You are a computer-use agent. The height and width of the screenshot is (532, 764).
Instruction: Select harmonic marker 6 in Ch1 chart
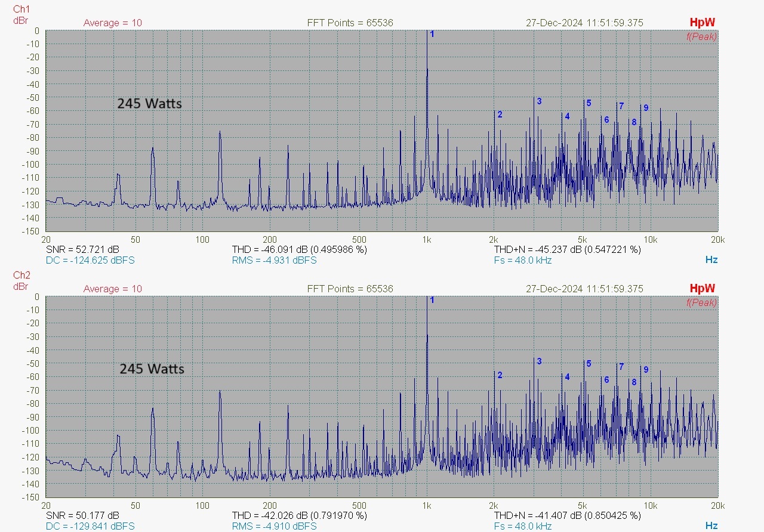[x=606, y=120]
